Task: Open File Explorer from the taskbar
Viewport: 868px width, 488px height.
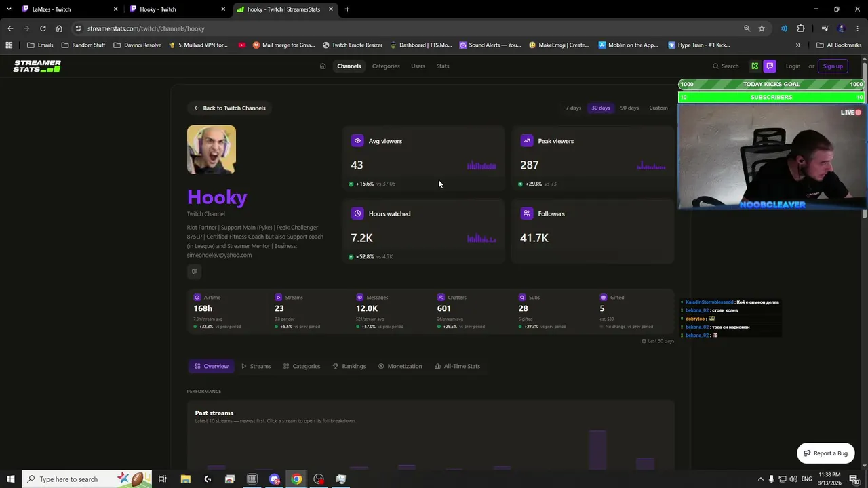Action: point(185,479)
